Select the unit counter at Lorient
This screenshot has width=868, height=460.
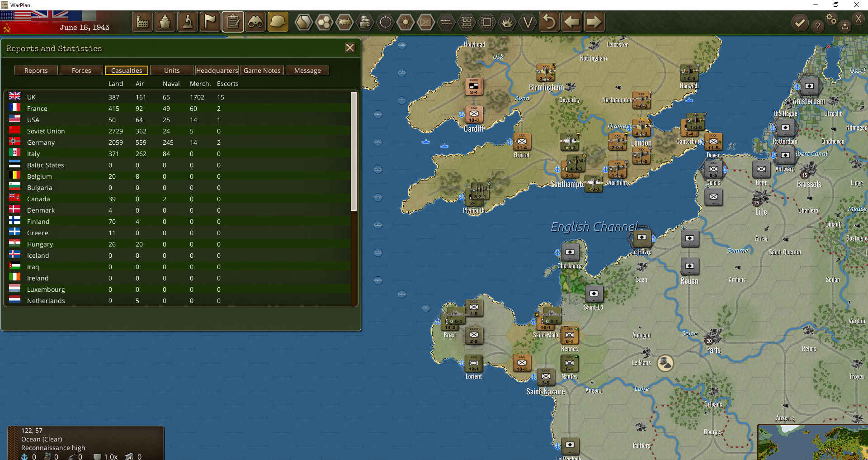pyautogui.click(x=474, y=363)
